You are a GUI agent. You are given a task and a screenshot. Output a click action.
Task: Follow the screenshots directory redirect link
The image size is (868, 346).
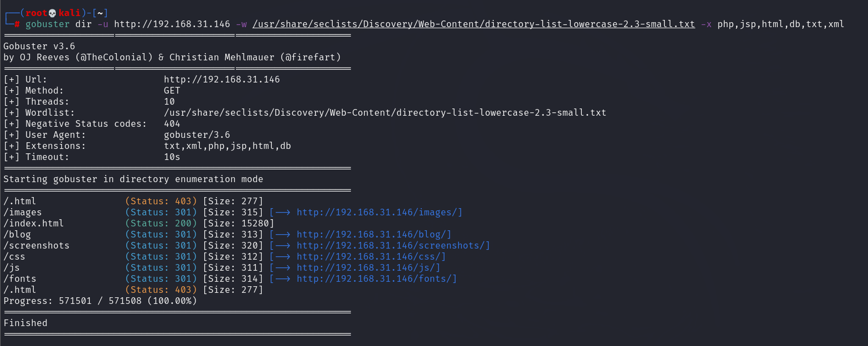(393, 245)
